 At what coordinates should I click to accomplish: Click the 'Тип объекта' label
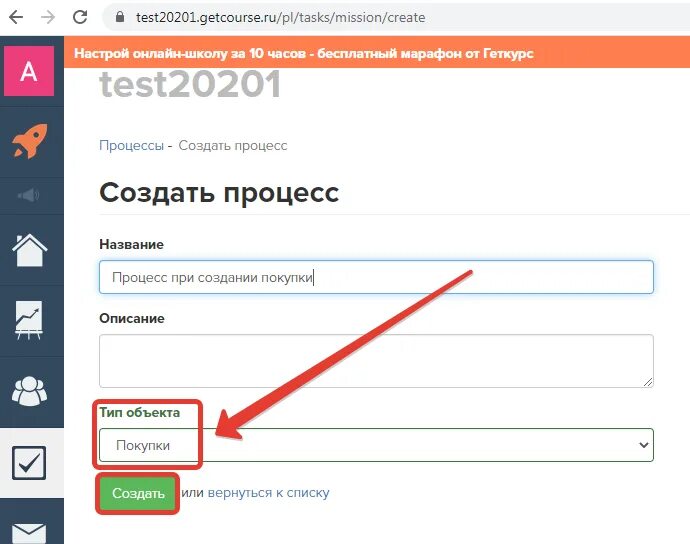[x=139, y=412]
